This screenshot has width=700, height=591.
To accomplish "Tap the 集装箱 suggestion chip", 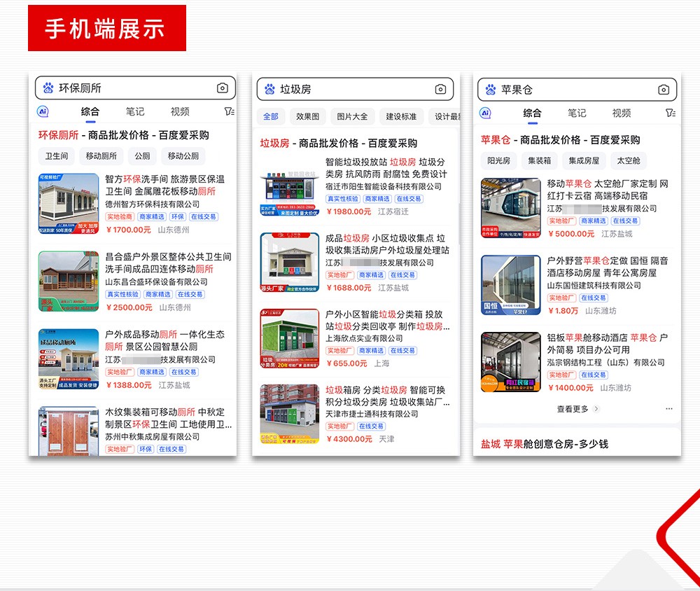I will click(540, 160).
